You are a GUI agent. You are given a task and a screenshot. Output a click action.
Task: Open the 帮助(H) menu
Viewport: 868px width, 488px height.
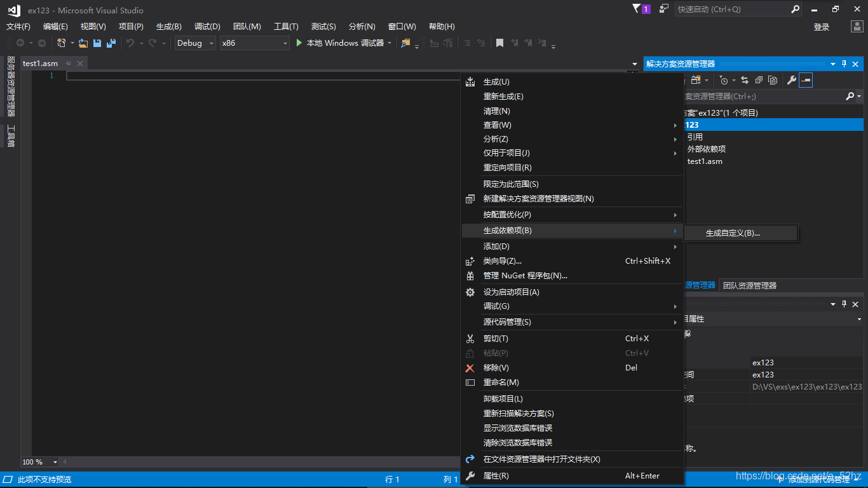(442, 27)
